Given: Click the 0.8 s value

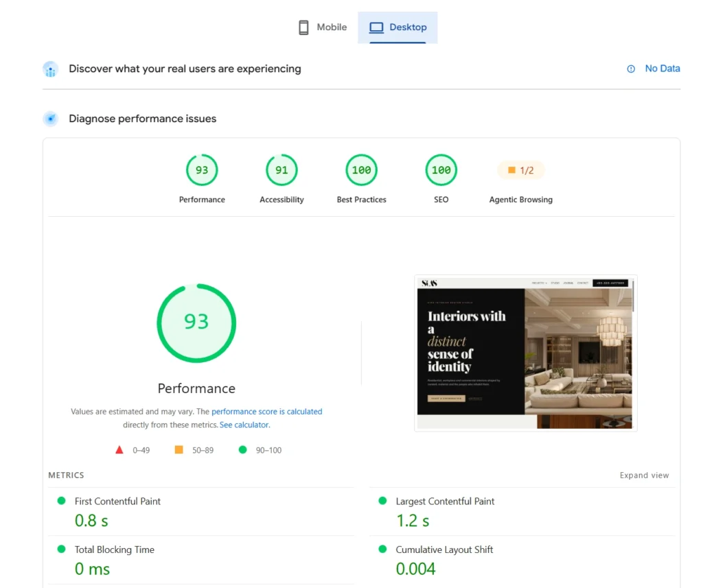Looking at the screenshot, I should coord(91,520).
